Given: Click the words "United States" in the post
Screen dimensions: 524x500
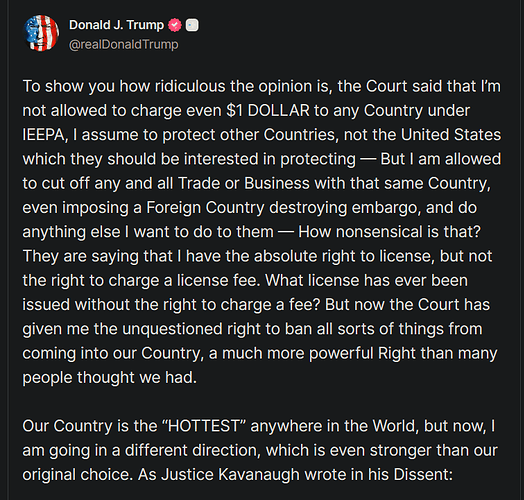Looking at the screenshot, I should [451, 135].
